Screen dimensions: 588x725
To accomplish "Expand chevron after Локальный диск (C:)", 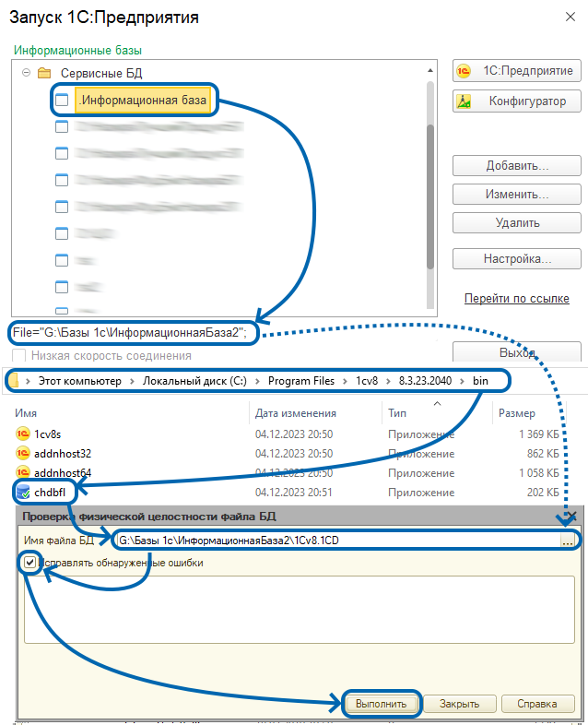I will [257, 381].
